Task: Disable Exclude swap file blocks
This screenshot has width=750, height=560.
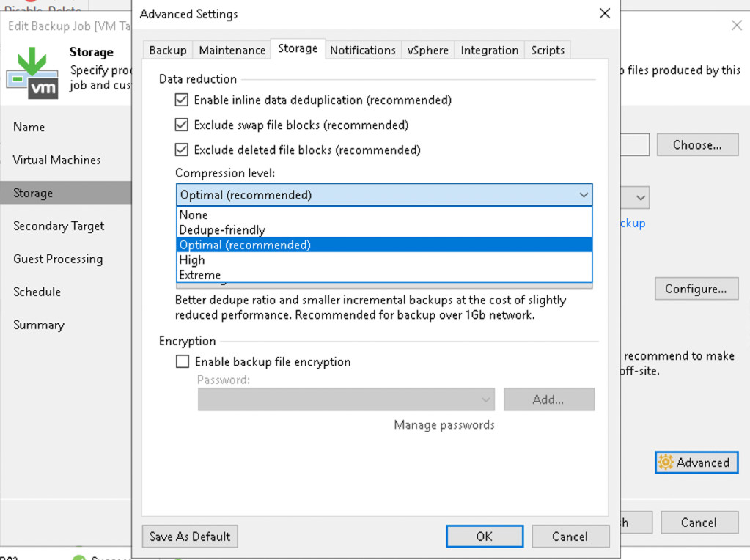Action: point(181,125)
